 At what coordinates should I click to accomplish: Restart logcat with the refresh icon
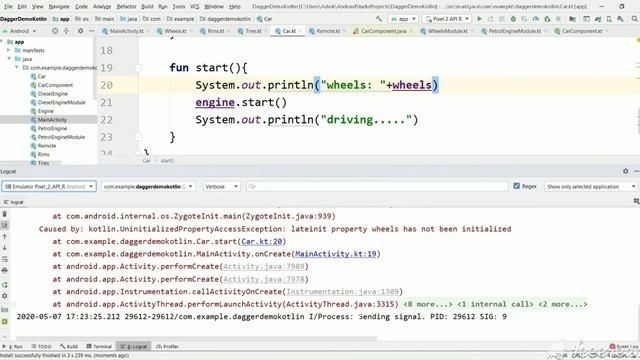(x=4, y=284)
